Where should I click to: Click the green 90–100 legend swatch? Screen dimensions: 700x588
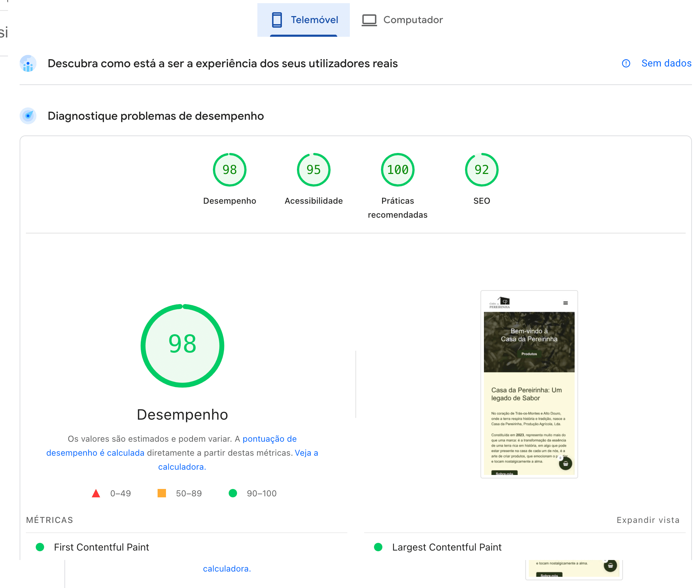click(233, 493)
